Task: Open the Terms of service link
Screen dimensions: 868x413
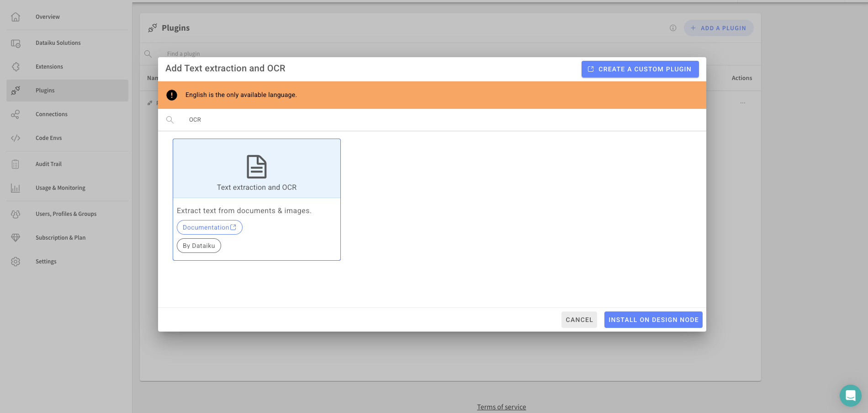Action: [x=502, y=407]
